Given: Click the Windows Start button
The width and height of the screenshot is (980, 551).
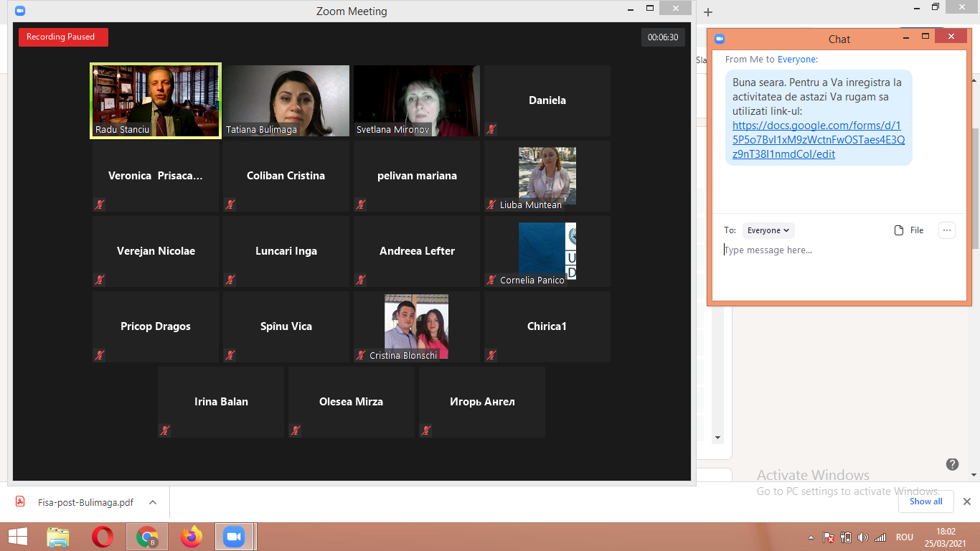Looking at the screenshot, I should coord(18,537).
